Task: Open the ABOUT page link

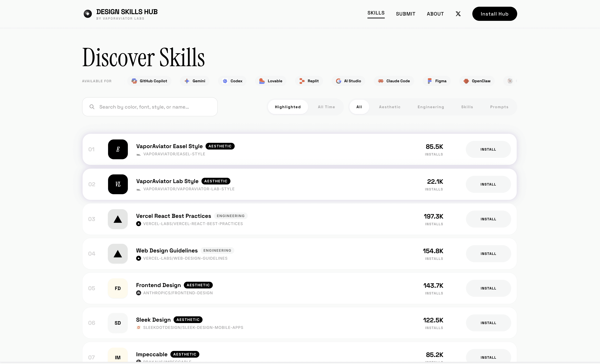Action: coord(435,14)
